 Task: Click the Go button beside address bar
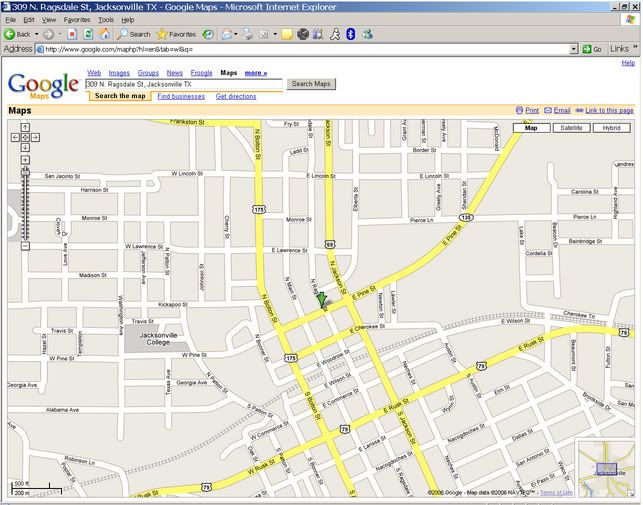[x=592, y=49]
